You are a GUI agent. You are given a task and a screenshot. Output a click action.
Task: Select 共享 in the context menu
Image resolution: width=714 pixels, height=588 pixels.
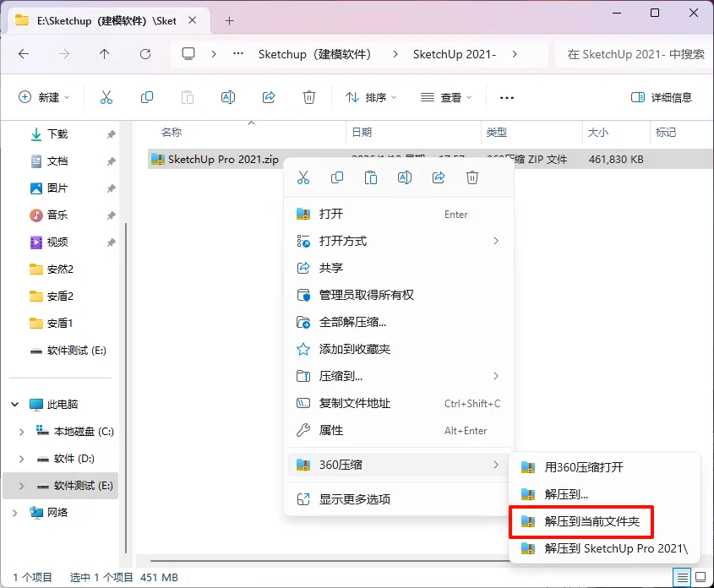click(399, 268)
